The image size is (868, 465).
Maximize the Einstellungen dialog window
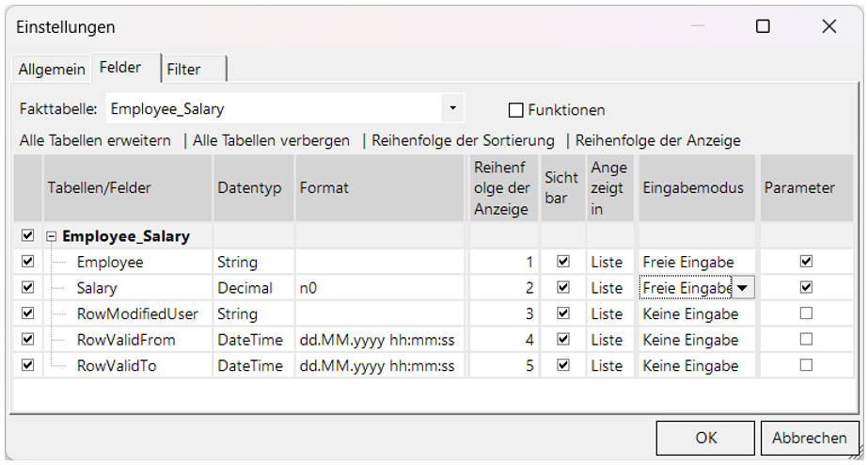click(763, 26)
